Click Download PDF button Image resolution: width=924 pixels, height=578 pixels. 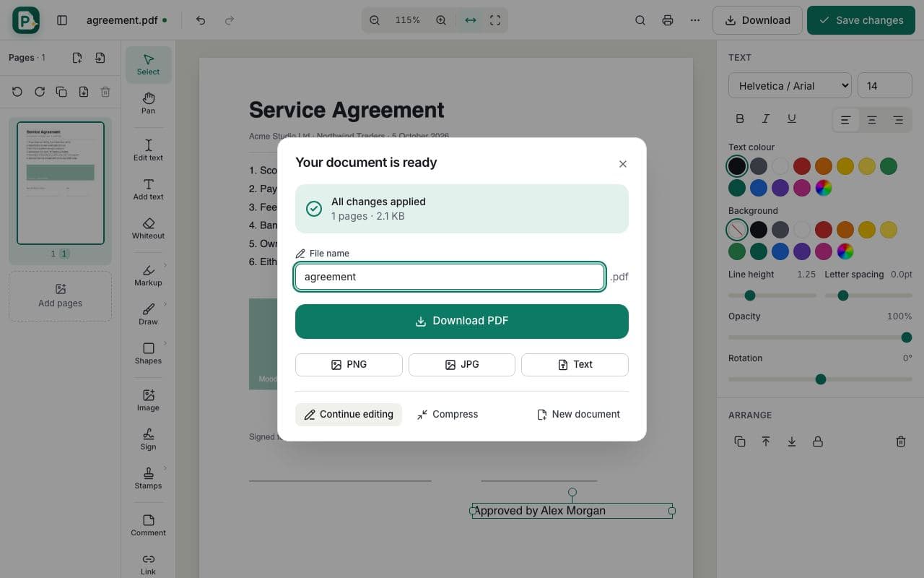tap(462, 322)
